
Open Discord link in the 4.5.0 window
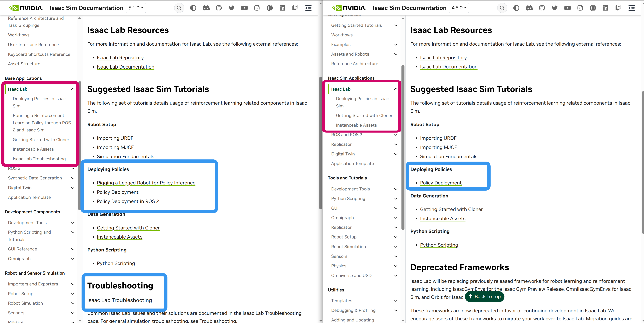529,8
